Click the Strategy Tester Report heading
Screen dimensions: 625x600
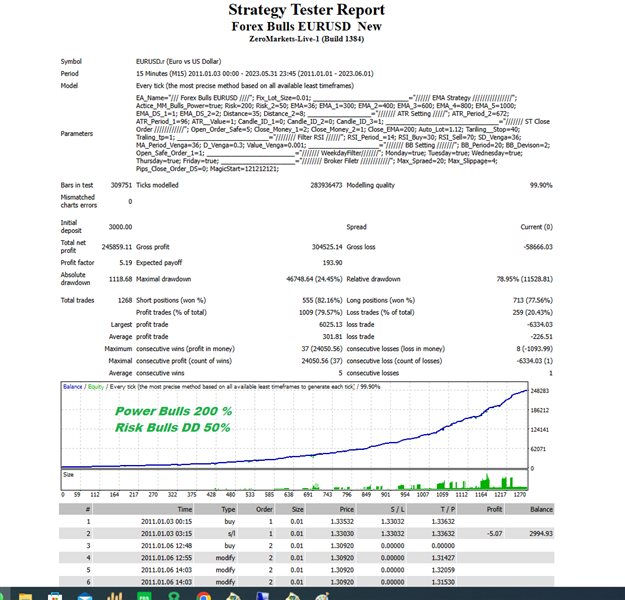point(307,10)
